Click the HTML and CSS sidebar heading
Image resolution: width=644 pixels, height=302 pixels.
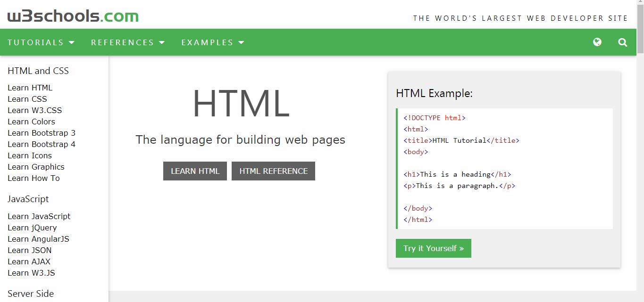(x=38, y=71)
